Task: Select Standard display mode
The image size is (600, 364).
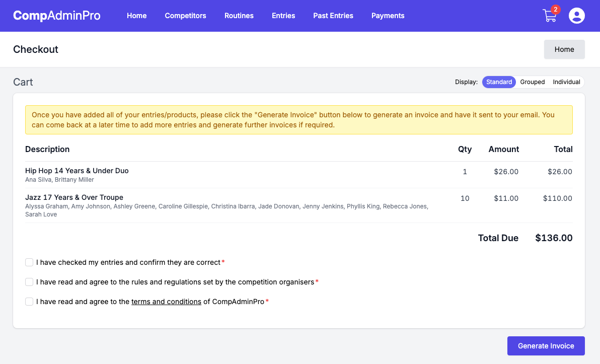Action: pos(499,82)
